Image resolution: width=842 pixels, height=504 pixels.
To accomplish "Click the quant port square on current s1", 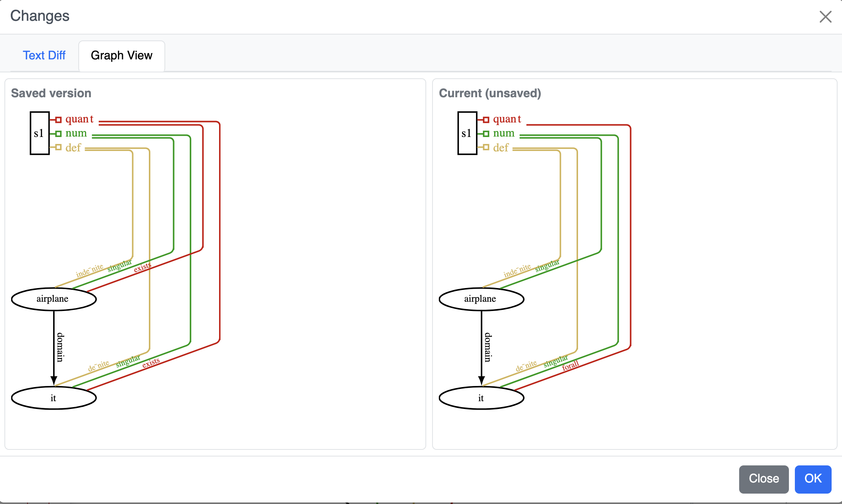I will click(486, 120).
